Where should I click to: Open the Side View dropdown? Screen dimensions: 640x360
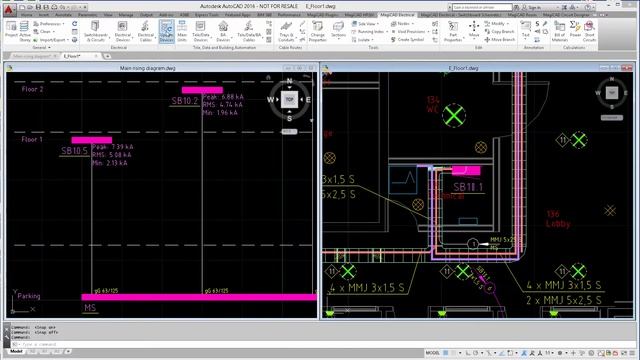(x=366, y=24)
